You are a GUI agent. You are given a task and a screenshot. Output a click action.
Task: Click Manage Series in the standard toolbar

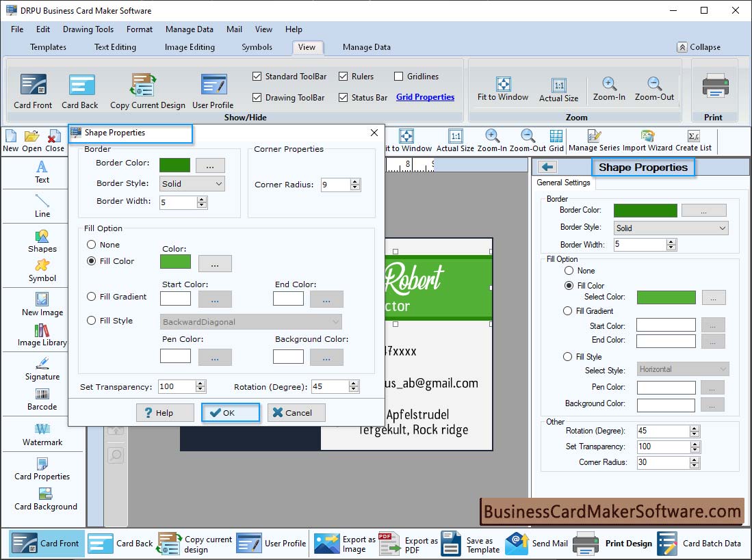tap(594, 142)
